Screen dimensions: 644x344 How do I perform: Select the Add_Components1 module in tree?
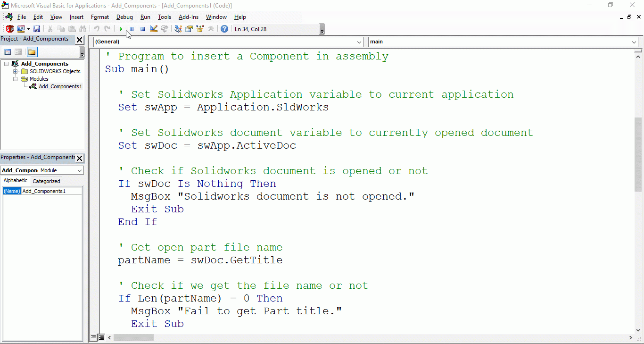(x=60, y=86)
